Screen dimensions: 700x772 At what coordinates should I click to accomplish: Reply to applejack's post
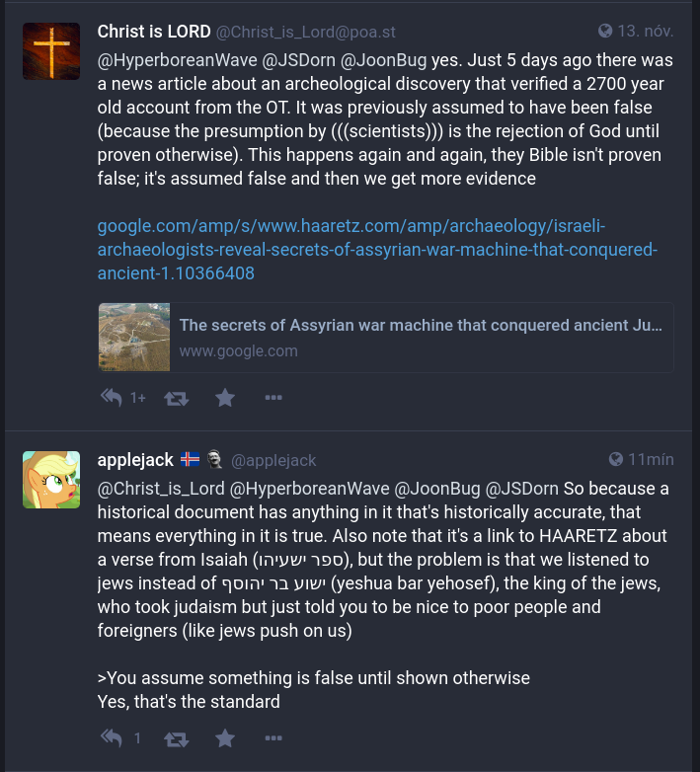pyautogui.click(x=112, y=737)
